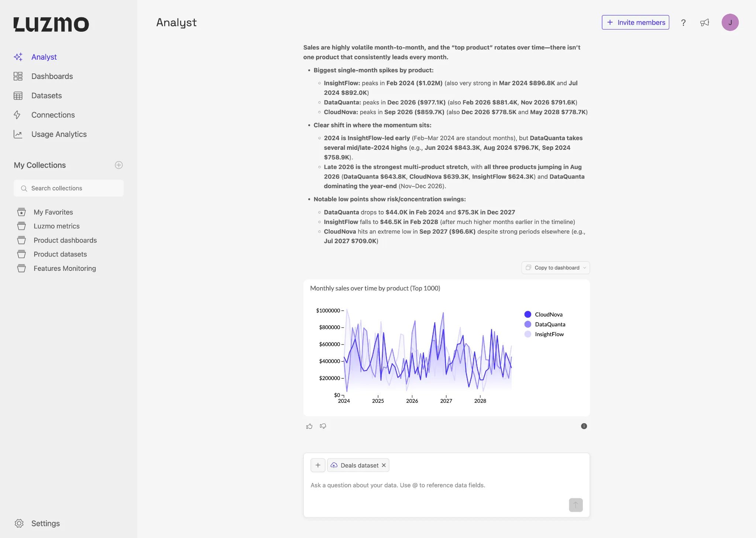Click the Product dashboards collection icon
This screenshot has width=756, height=538.
click(x=21, y=240)
